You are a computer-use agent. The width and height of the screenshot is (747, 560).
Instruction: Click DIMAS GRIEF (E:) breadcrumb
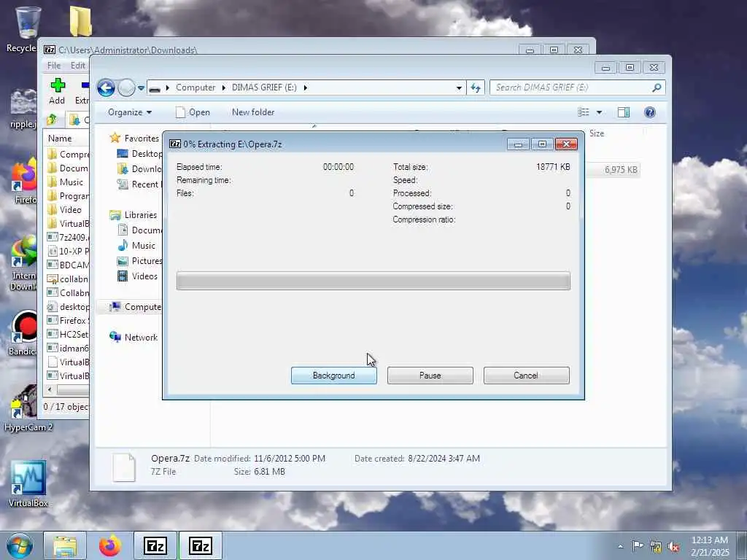(x=264, y=87)
